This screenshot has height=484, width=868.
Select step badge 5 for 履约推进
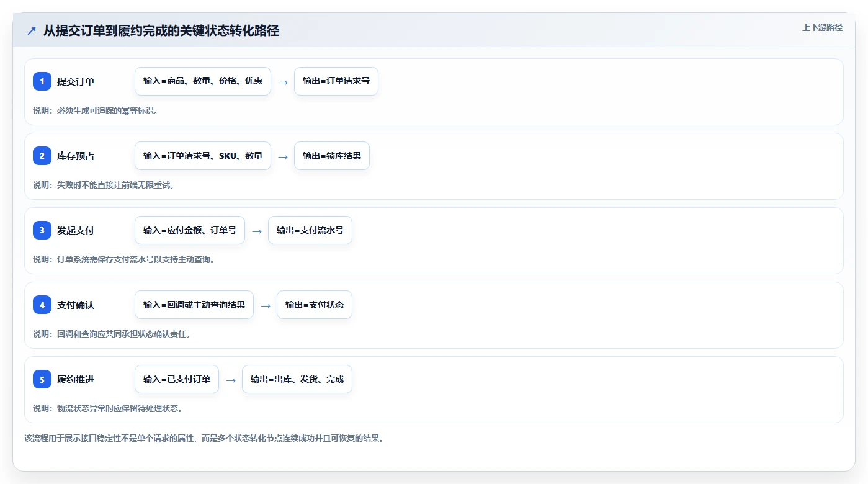(x=42, y=379)
